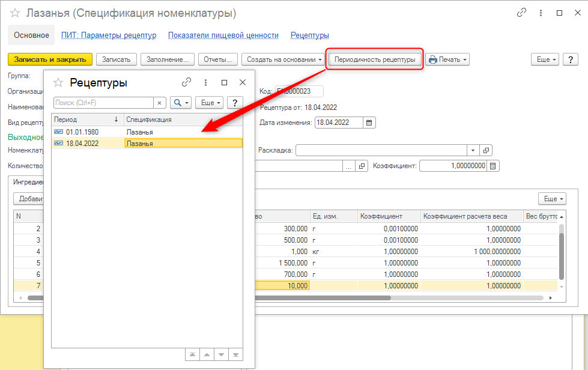The image size is (588, 370).
Task: Click open-form icon next to Раскладка field
Action: coord(486,150)
